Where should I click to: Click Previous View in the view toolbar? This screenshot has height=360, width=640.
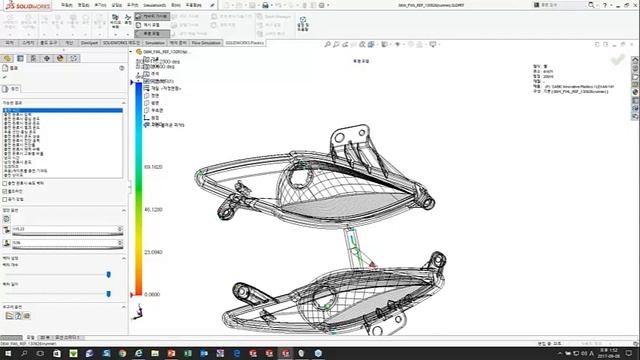[x=345, y=44]
